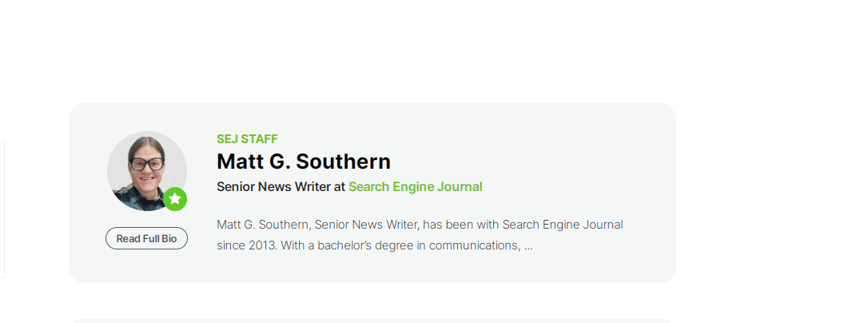Click blank white area above author card
The width and height of the screenshot is (868, 323).
[x=372, y=50]
